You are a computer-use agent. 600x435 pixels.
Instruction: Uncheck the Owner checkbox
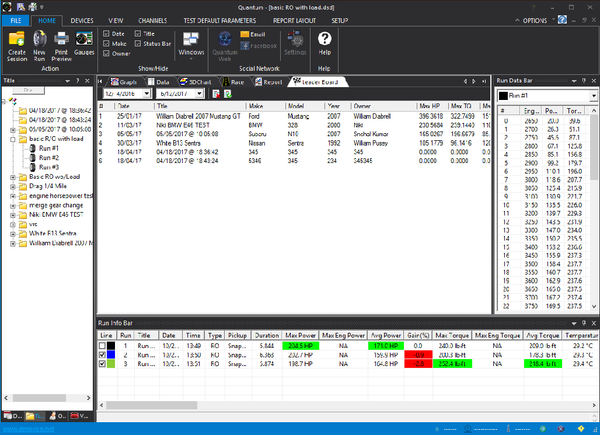tap(107, 54)
